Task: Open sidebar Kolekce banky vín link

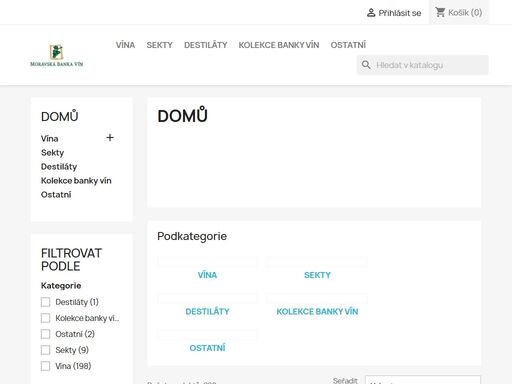Action: (x=76, y=181)
